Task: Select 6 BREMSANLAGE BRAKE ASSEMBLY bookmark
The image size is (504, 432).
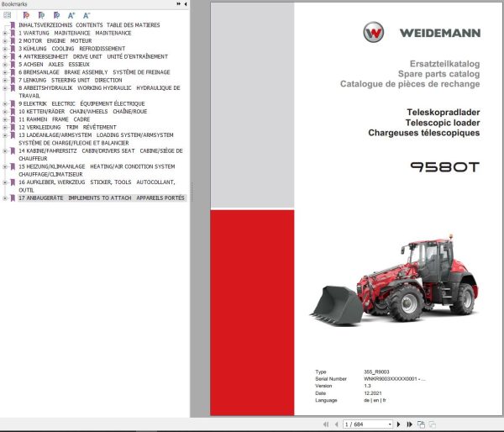Action: click(94, 72)
